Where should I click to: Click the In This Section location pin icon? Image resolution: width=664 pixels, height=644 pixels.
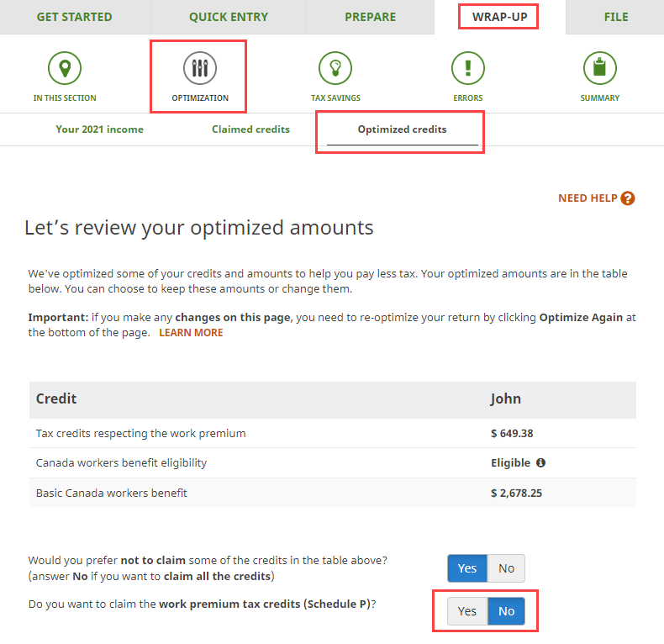(65, 68)
